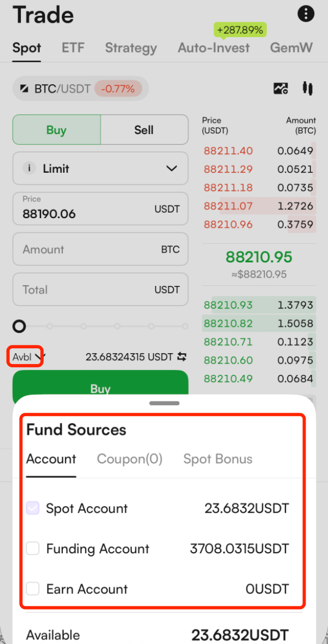The image size is (328, 644).
Task: Tap the BTC/USDT pair logo icon
Action: 25,89
